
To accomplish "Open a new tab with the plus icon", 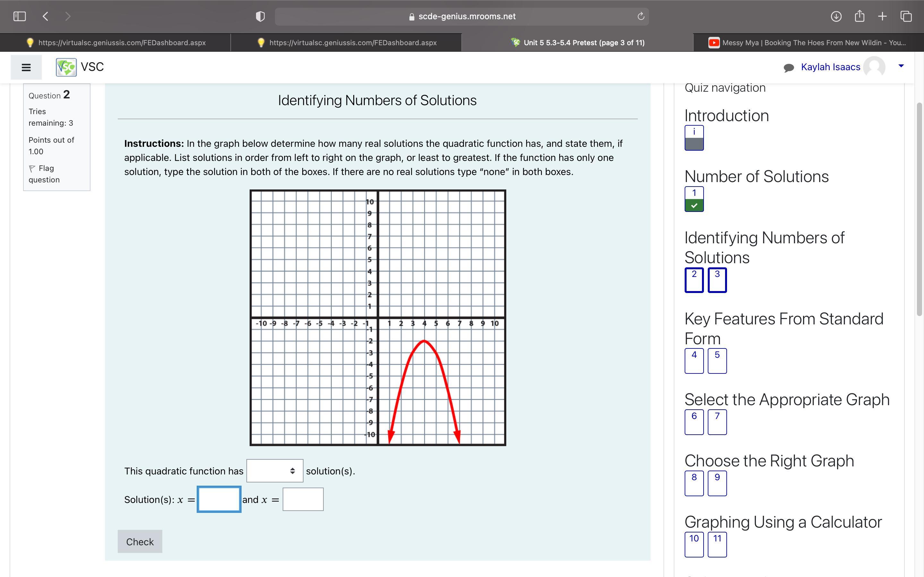I will point(882,16).
